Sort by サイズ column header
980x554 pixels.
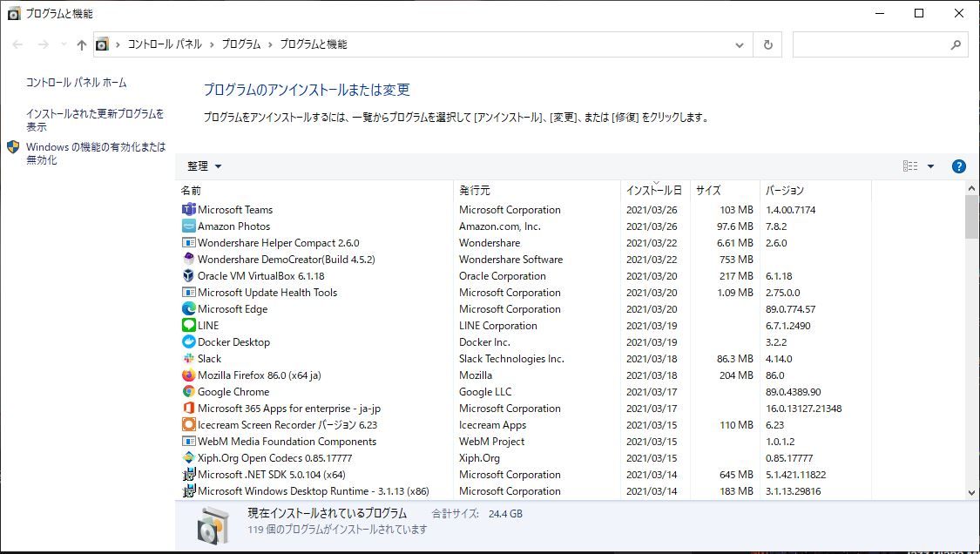[x=725, y=190]
